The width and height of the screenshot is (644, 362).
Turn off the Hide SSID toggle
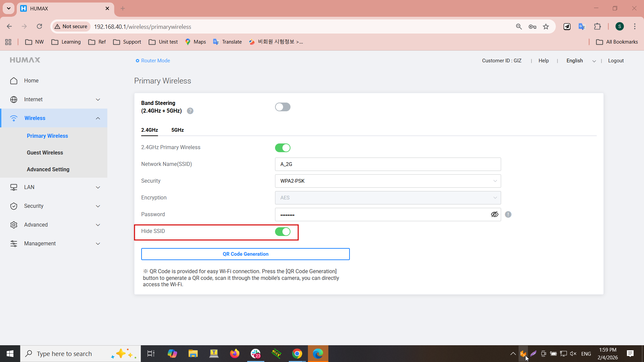coord(282,232)
